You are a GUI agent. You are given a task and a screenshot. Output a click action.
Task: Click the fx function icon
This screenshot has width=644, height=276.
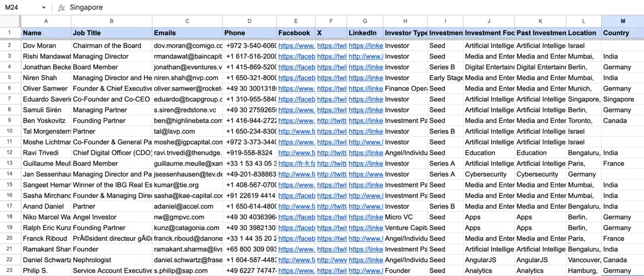(61, 8)
